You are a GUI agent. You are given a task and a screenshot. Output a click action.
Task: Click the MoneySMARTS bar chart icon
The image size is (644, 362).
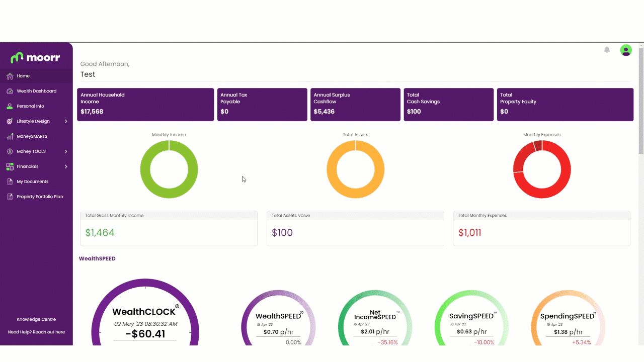(10, 136)
